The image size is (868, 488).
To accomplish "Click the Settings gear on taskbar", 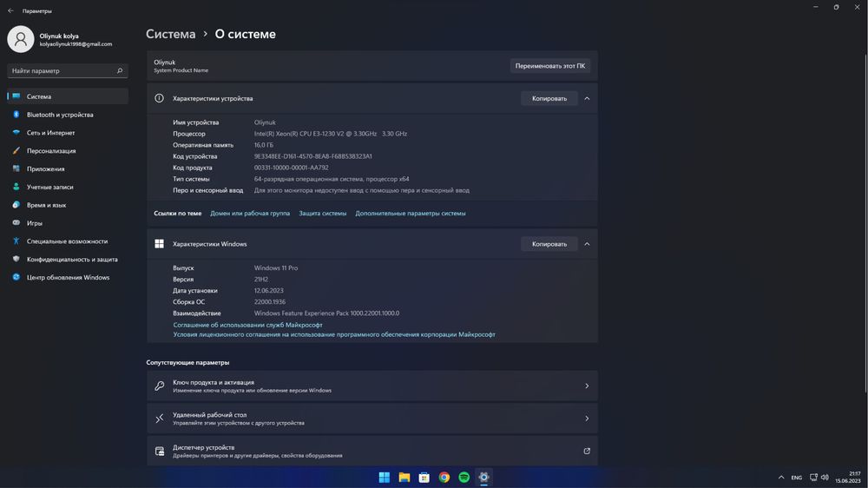I will tap(483, 478).
